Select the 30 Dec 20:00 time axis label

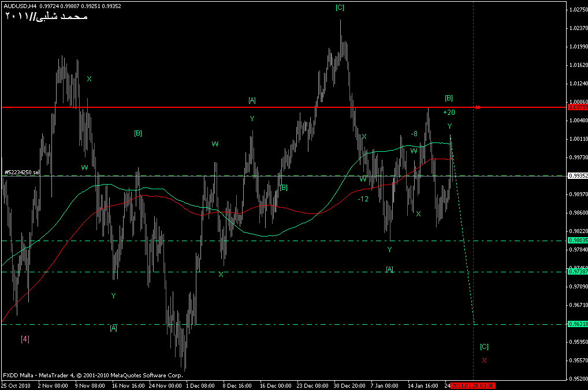point(350,385)
